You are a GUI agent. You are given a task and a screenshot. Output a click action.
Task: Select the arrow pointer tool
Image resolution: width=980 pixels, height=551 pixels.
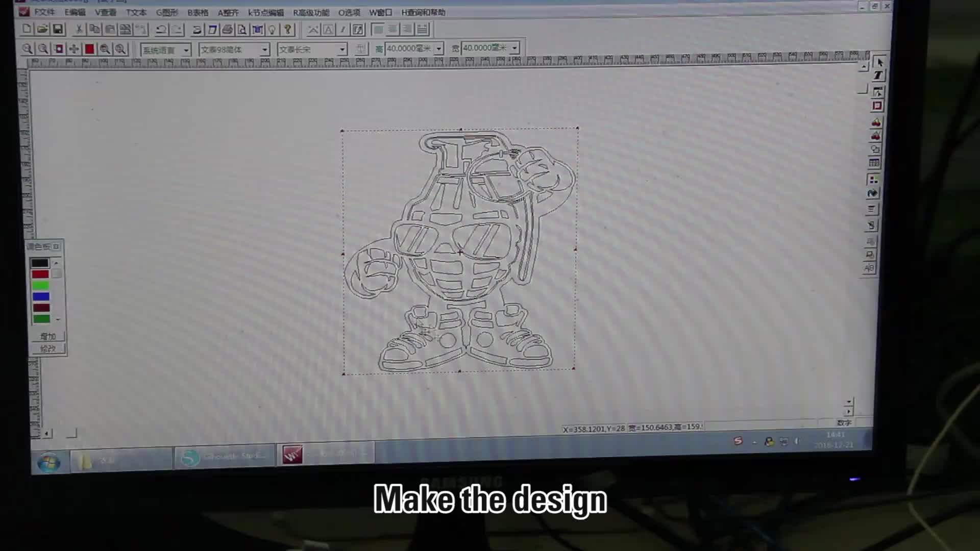click(879, 62)
